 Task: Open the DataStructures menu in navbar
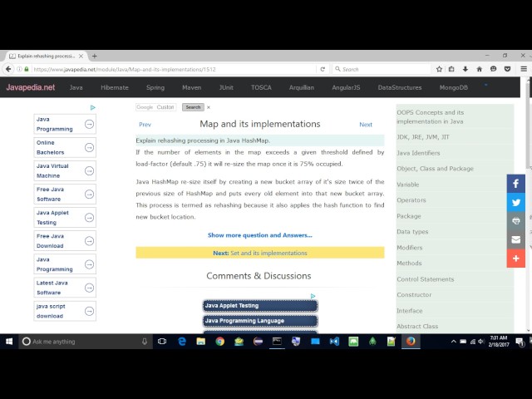(400, 87)
